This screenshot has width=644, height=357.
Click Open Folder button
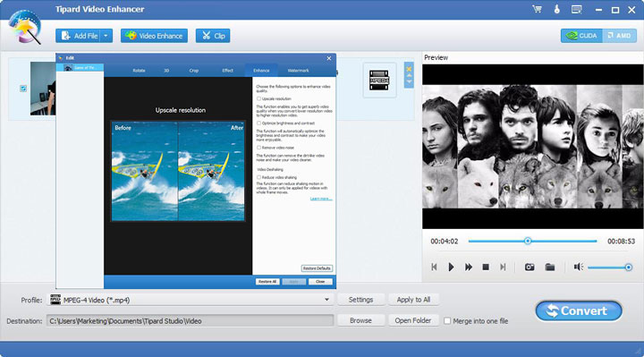tap(413, 320)
